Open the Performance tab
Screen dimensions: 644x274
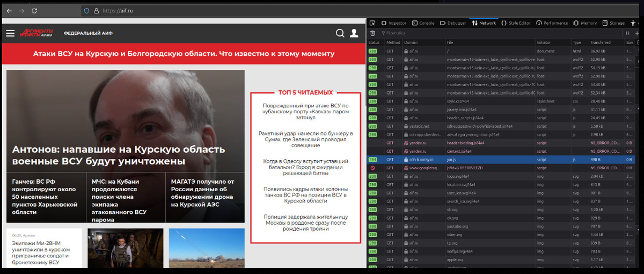[552, 23]
